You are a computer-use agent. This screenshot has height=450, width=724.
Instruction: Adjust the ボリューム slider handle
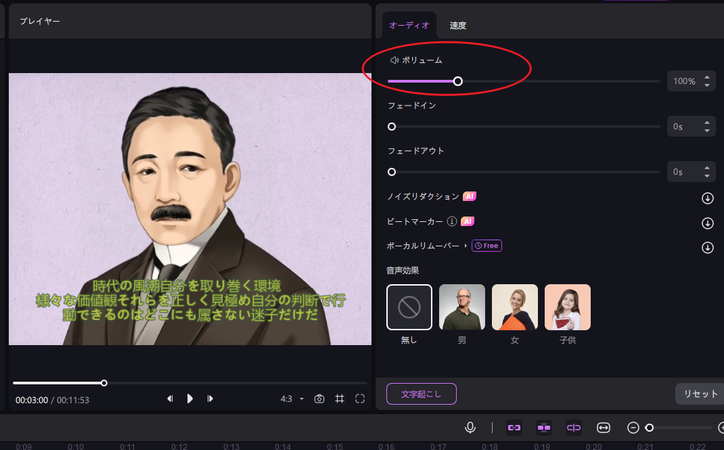[x=458, y=81]
